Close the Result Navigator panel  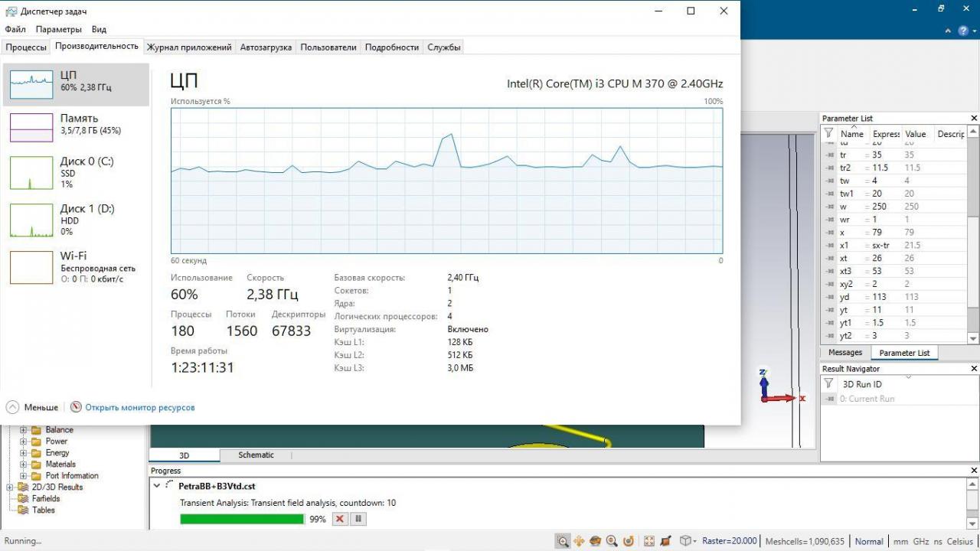974,369
